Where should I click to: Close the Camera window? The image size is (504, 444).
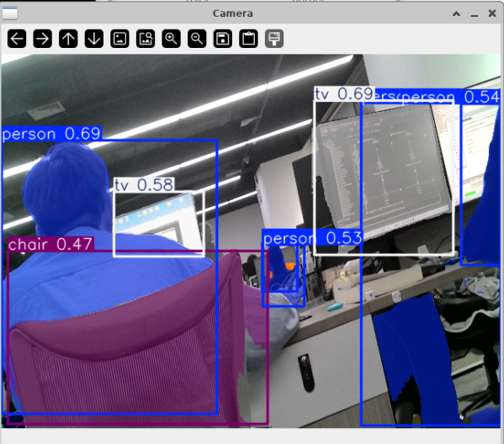492,13
